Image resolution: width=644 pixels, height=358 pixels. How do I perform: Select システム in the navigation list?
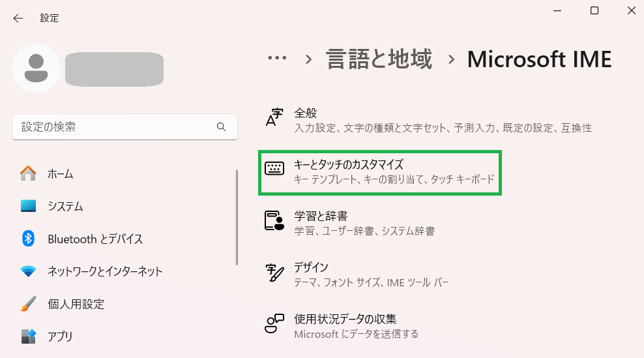[65, 207]
